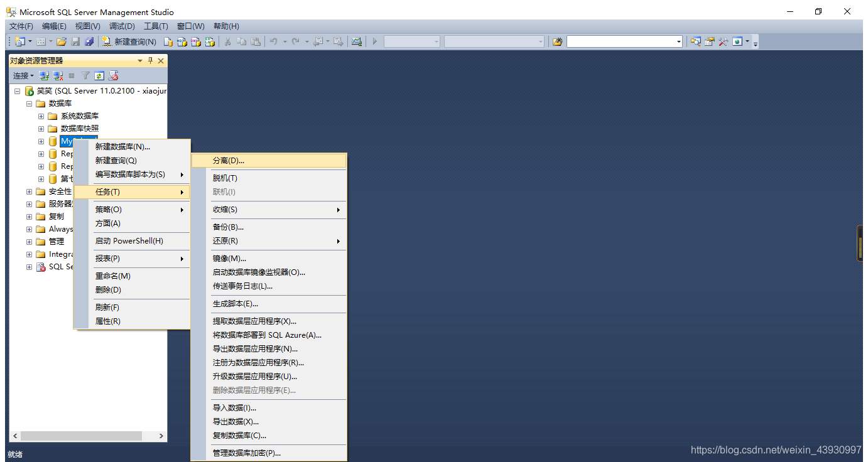Click the Undo arrow icon
This screenshot has height=462, width=868.
point(274,41)
